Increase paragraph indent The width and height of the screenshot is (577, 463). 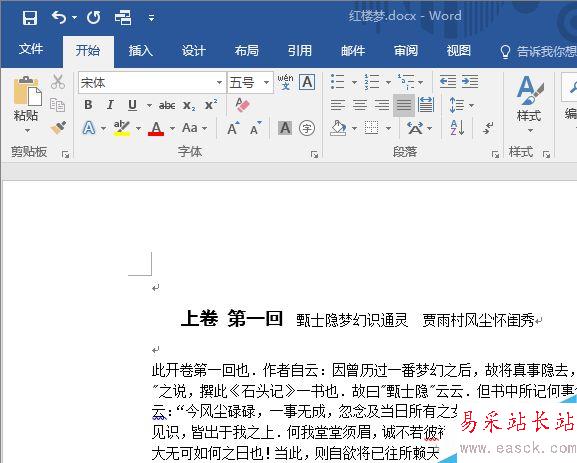tap(470, 82)
